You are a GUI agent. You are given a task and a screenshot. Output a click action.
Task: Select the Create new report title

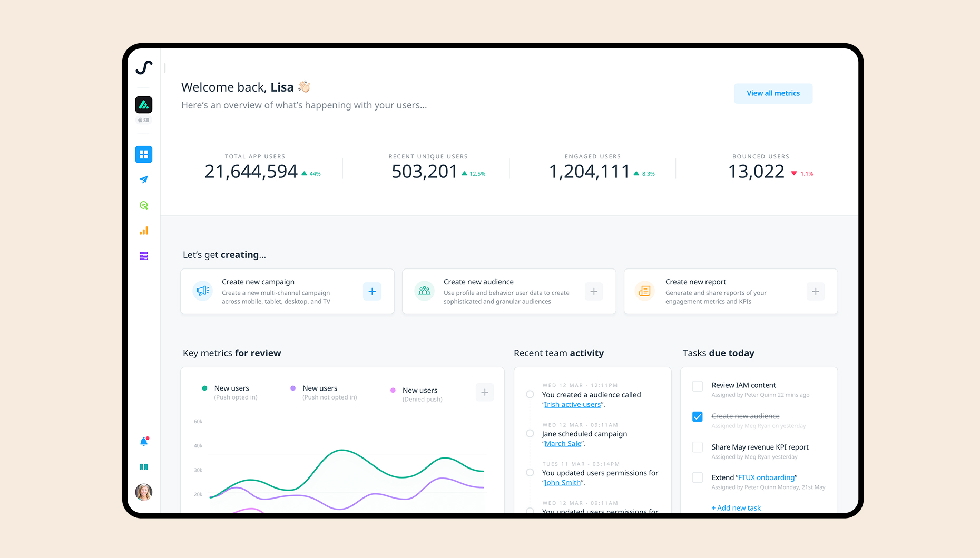(x=695, y=282)
